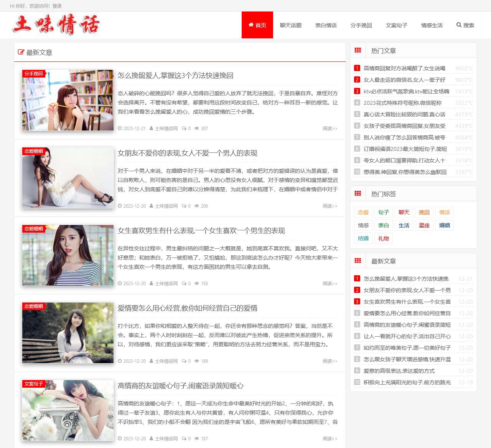Click the comment bubble icon on the first article
The width and height of the screenshot is (491, 448).
tap(183, 129)
